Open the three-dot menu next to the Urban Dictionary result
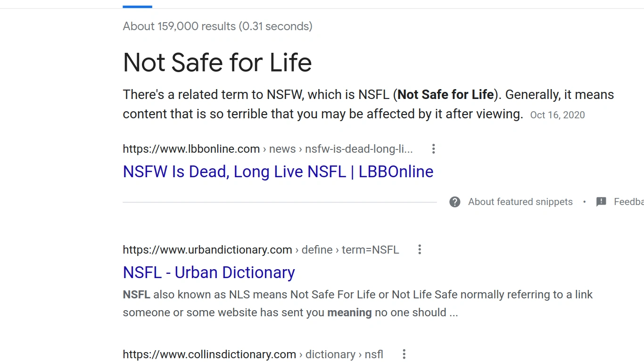 coord(419,249)
